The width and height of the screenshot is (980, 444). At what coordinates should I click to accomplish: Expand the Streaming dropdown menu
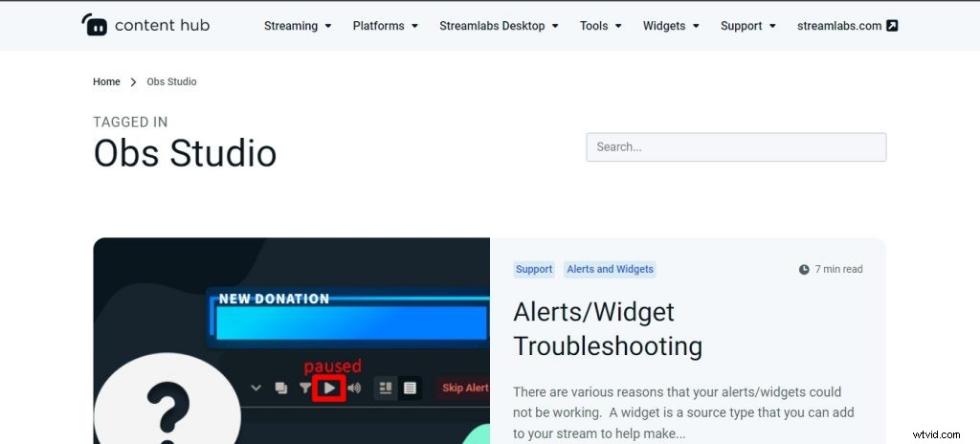tap(298, 26)
